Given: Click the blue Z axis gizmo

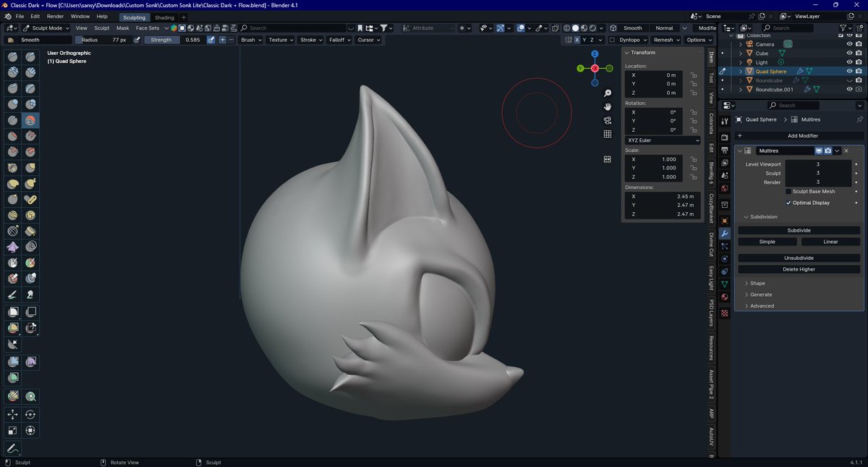Looking at the screenshot, I should [x=595, y=54].
